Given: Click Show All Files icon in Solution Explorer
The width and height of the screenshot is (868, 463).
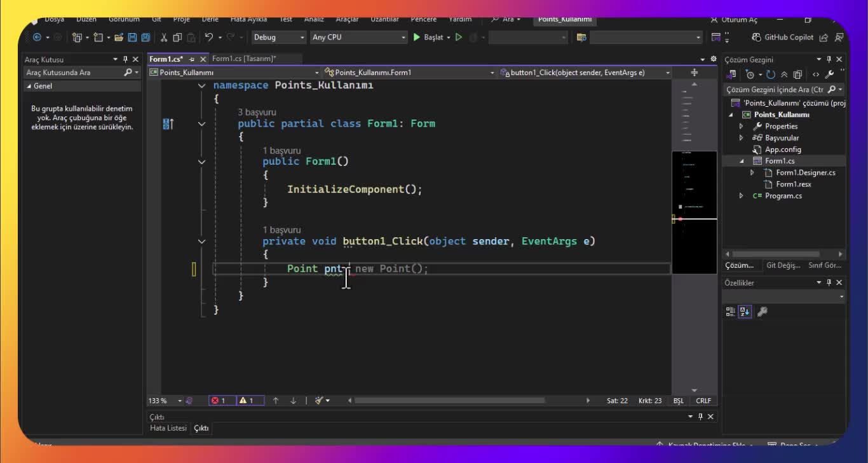Looking at the screenshot, I should coord(797,74).
